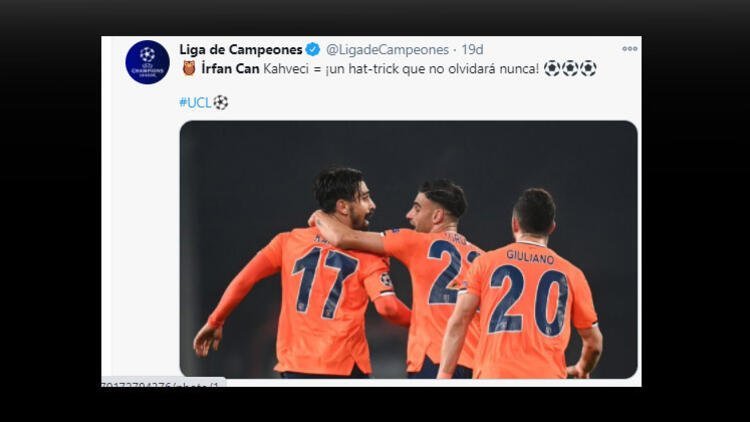Click the word Kahveci in the tweet

coord(286,69)
